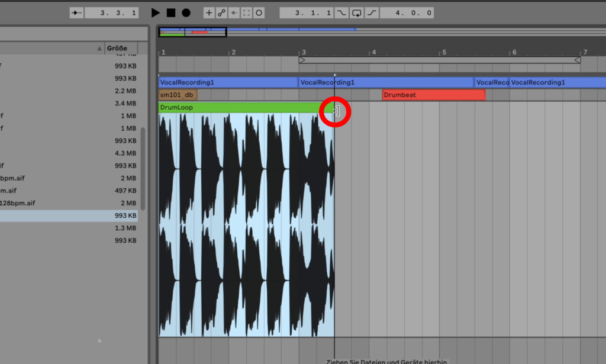
Task: Toggle the Automation Arm icon
Action: click(221, 13)
